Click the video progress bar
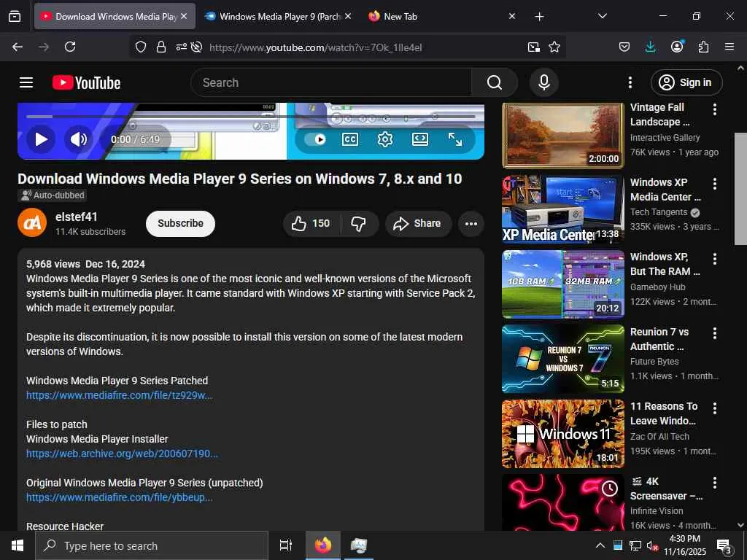 [x=251, y=116]
